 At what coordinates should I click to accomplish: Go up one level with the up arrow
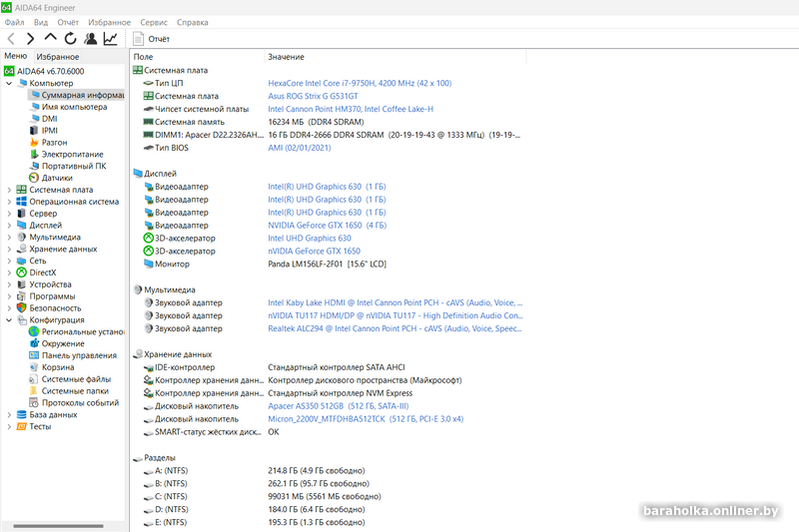click(x=51, y=38)
